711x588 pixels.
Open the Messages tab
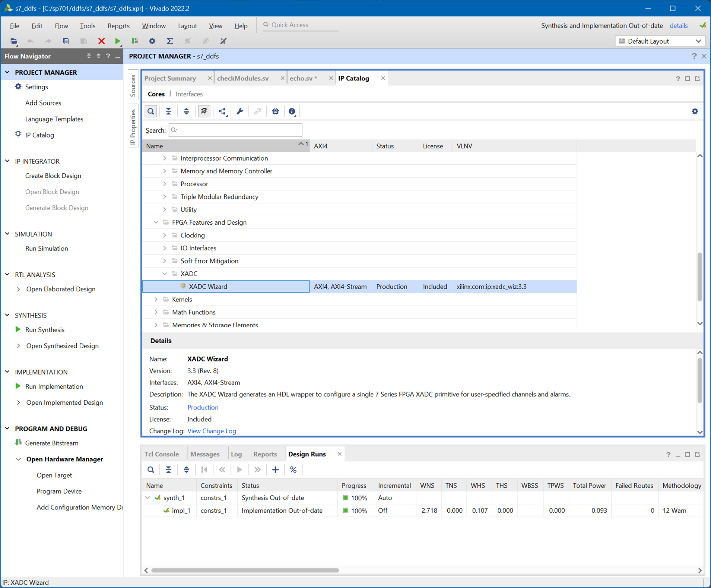click(x=205, y=454)
